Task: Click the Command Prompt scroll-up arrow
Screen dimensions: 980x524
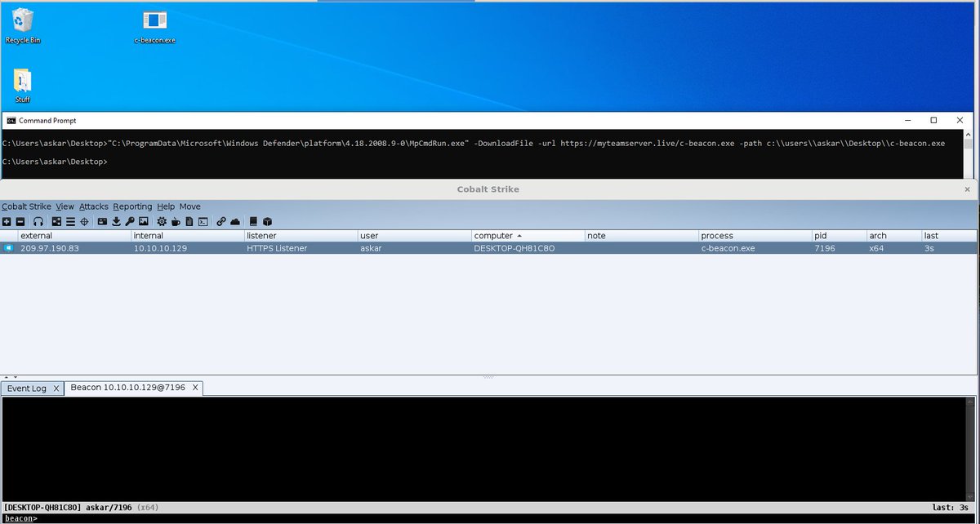Action: 969,134
